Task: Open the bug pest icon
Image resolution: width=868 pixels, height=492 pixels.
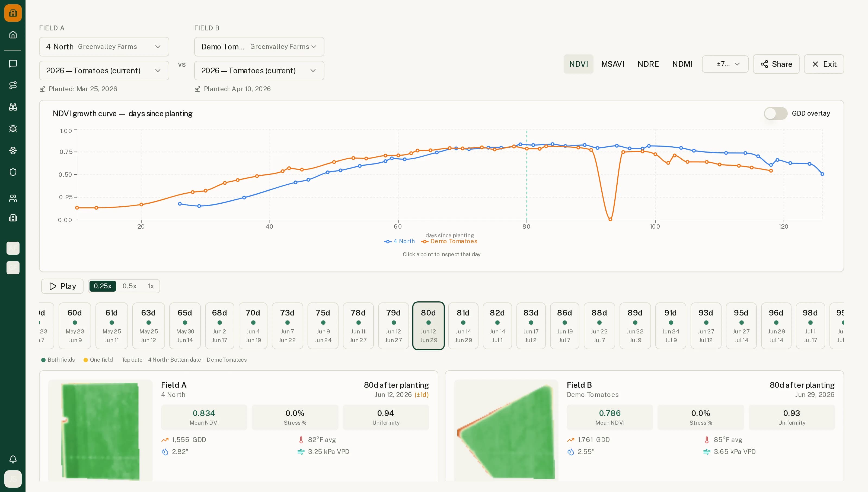Action: (13, 129)
